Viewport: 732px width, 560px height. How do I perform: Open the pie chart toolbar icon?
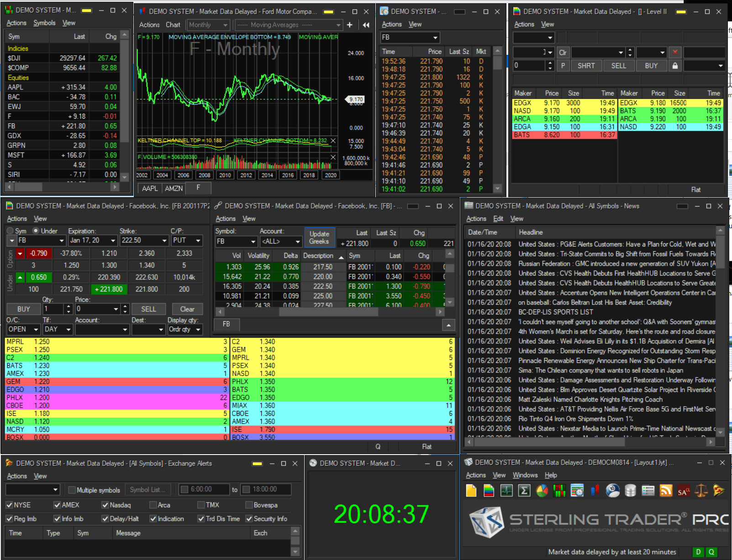542,491
